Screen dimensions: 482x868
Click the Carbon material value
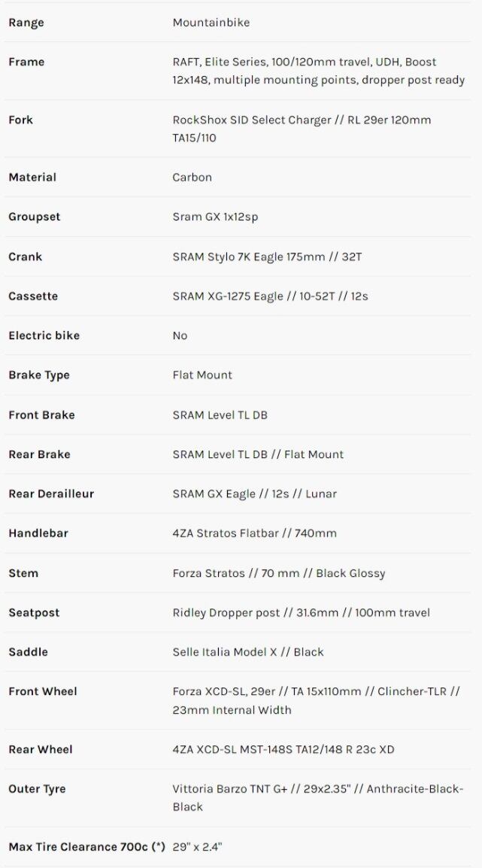point(192,178)
